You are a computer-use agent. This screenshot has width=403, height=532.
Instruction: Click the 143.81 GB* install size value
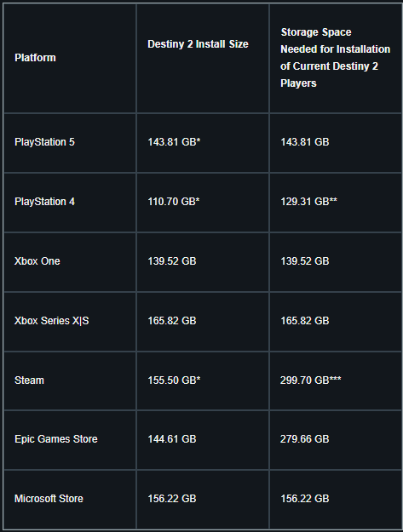174,142
